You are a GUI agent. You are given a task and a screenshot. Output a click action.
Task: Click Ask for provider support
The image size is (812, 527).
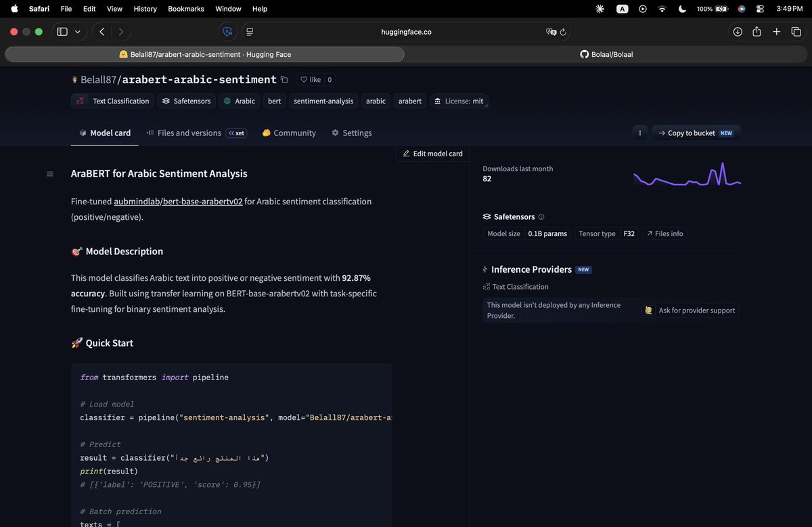690,310
